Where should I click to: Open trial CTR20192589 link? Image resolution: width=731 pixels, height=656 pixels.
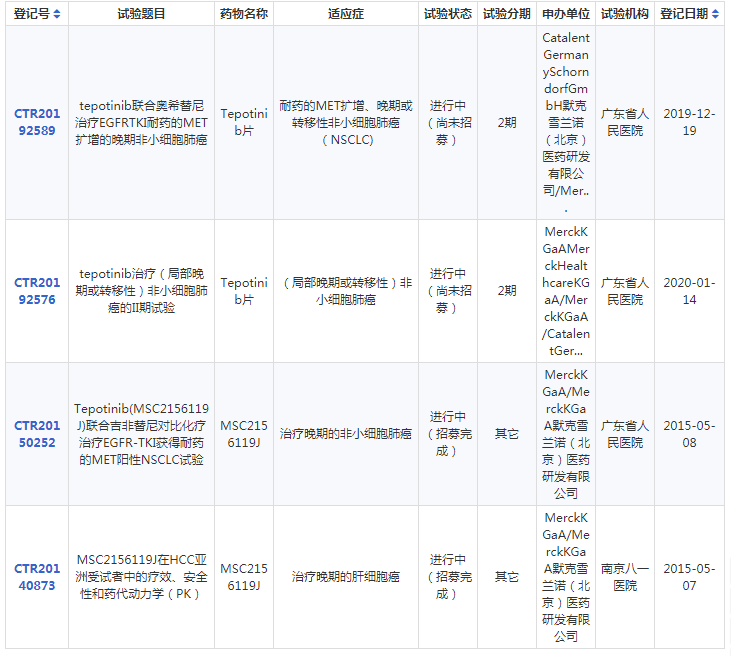[37, 122]
